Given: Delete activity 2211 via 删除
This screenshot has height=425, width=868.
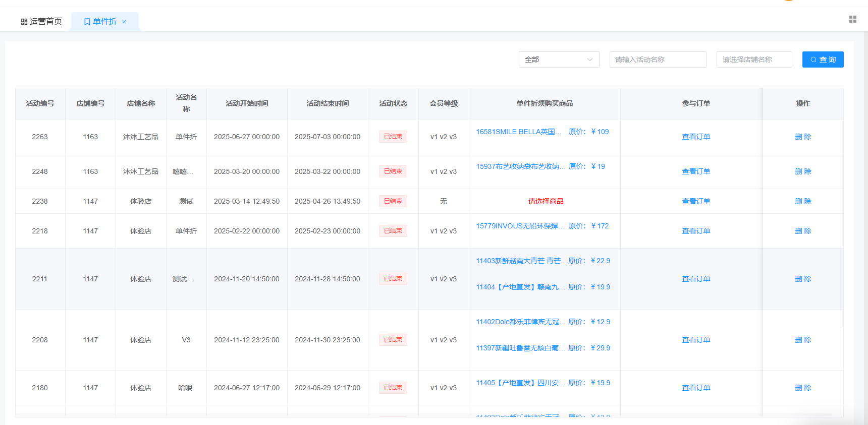Looking at the screenshot, I should point(803,279).
